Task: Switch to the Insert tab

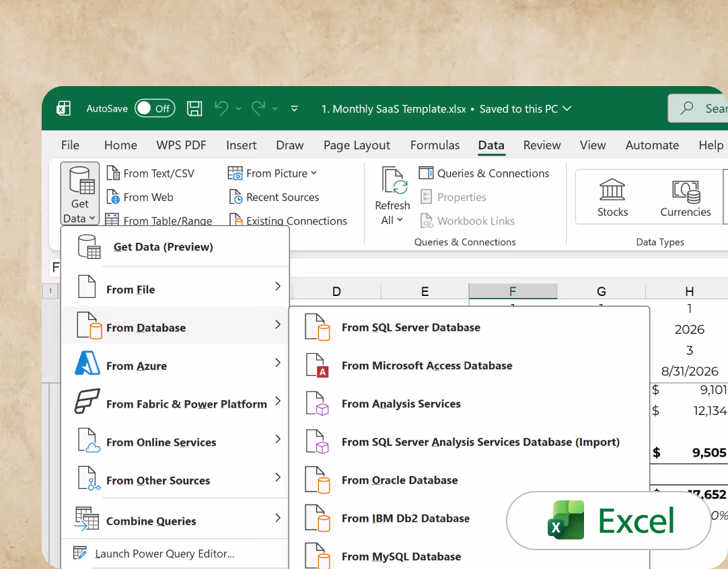Action: (242, 145)
